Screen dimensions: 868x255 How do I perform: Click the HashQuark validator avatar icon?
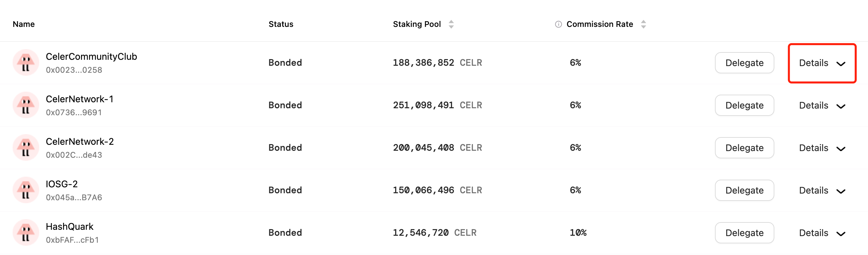pos(26,232)
